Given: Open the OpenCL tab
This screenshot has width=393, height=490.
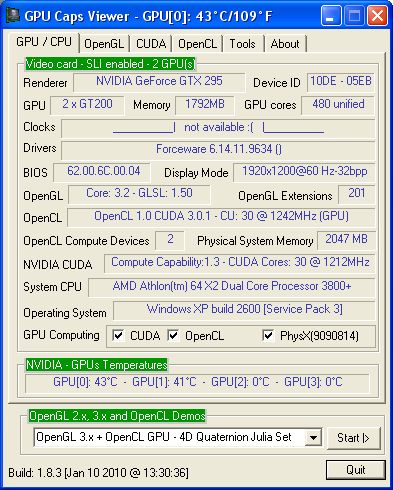Looking at the screenshot, I should [197, 44].
